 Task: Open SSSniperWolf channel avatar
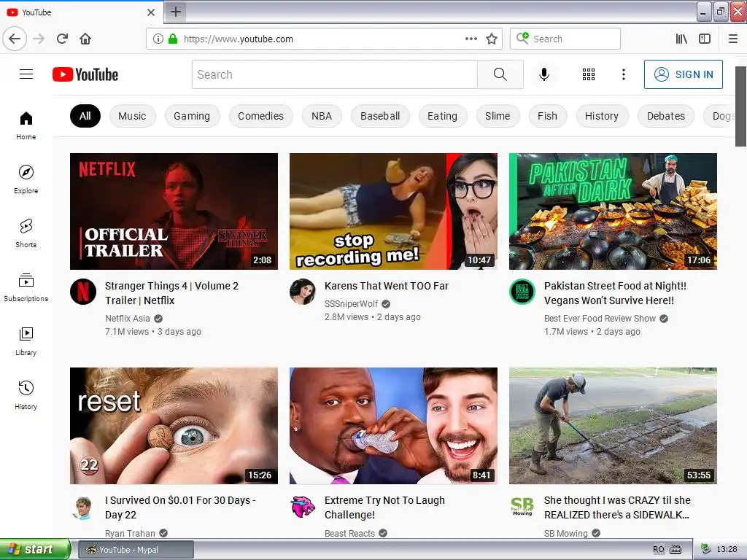[x=303, y=292]
